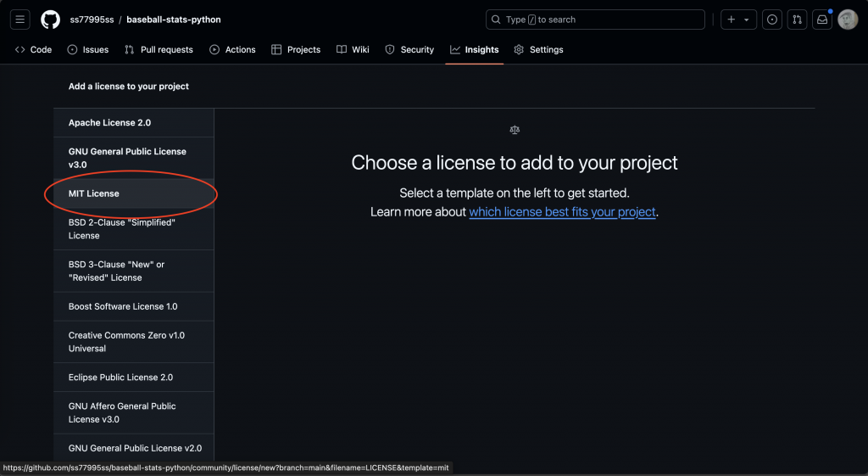Expand the Create new dropdown arrow

click(747, 20)
